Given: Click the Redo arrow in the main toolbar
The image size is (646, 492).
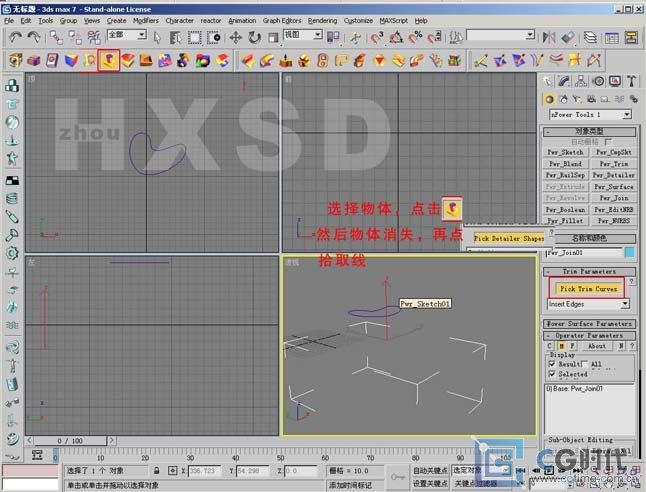Looking at the screenshot, I should click(x=33, y=37).
